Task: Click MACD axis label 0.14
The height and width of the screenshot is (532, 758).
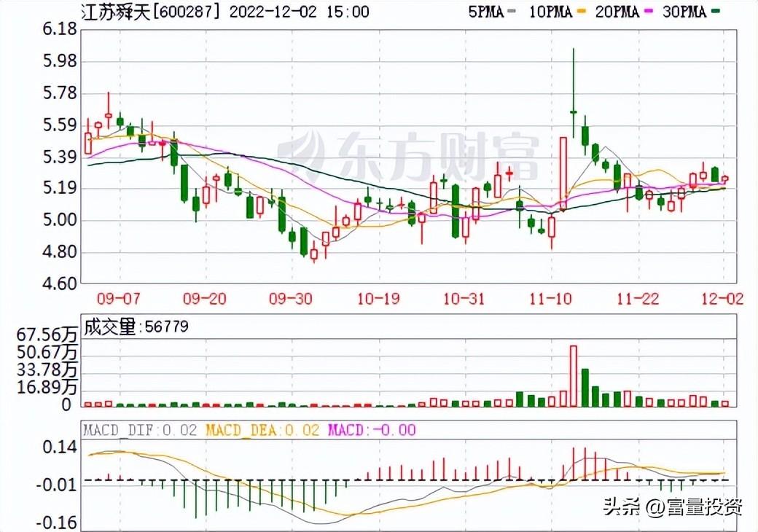Action: 60,447
